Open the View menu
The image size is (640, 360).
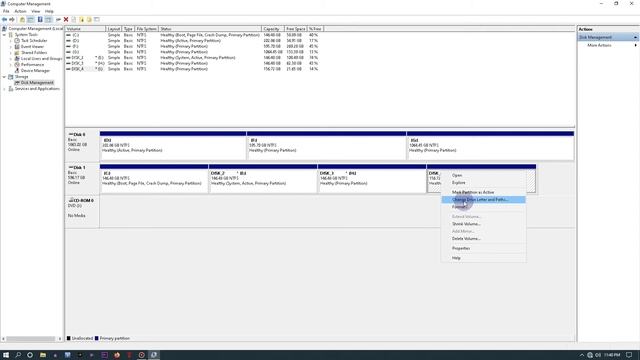pyautogui.click(x=36, y=11)
